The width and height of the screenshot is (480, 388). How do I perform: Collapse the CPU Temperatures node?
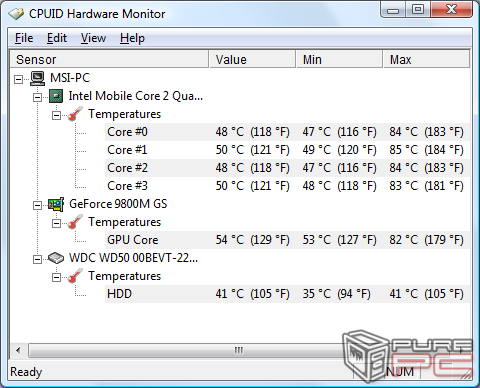click(x=56, y=115)
